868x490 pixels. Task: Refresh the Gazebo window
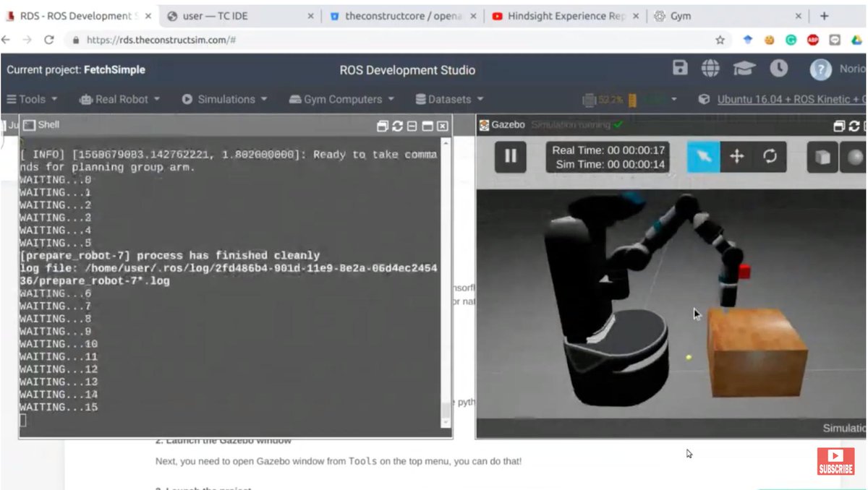854,126
